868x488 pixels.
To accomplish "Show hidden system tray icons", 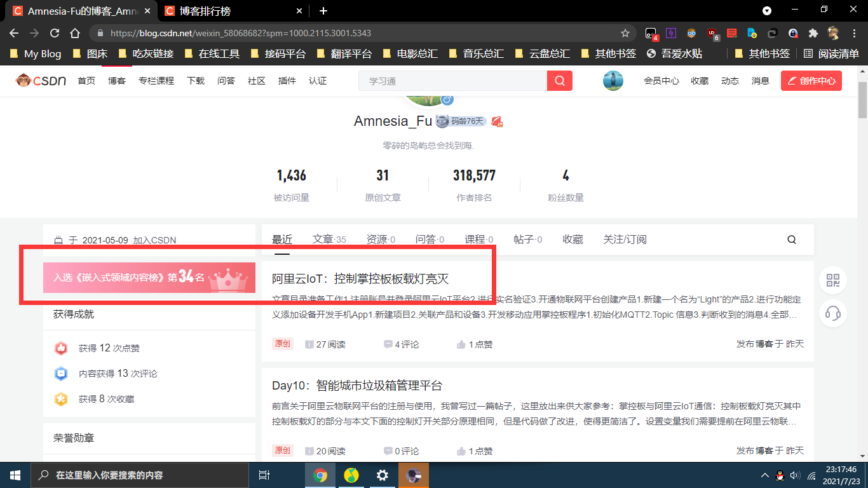I will point(765,475).
